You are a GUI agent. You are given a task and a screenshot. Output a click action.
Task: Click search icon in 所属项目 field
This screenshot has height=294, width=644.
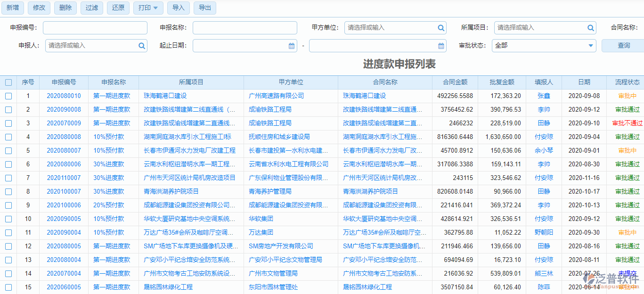(x=590, y=28)
